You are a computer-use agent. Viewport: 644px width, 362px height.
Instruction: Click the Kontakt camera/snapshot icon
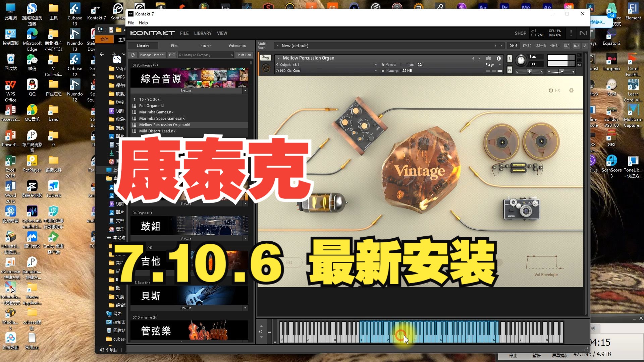(x=488, y=58)
